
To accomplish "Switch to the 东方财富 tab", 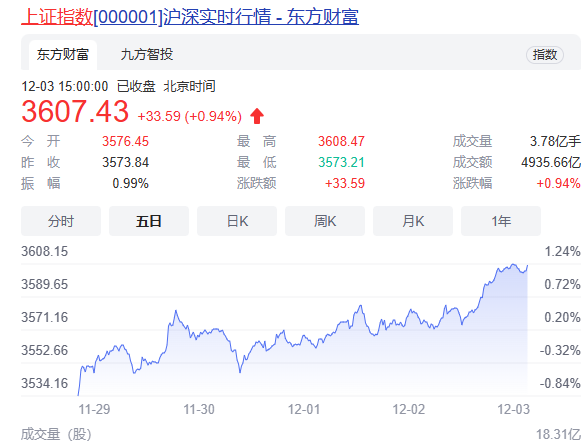I will pyautogui.click(x=63, y=55).
